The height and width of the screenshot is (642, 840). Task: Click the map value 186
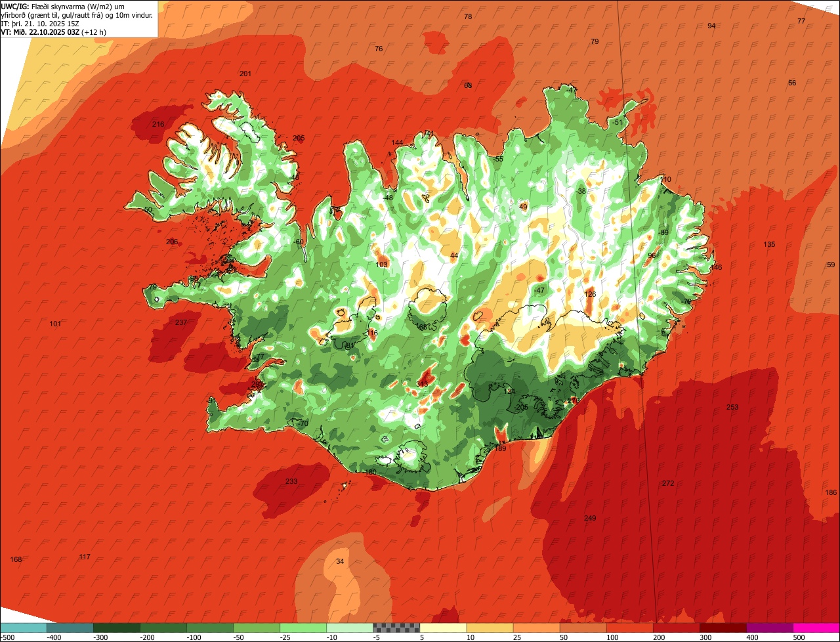(x=831, y=493)
